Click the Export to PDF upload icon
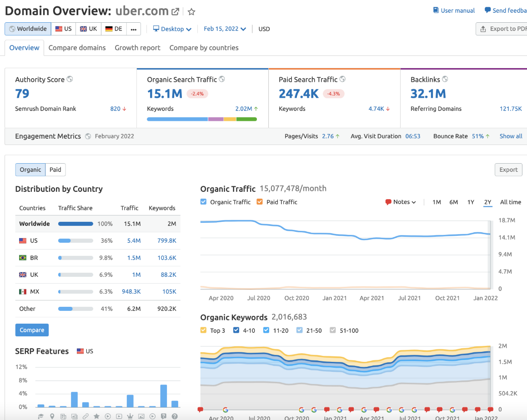This screenshot has height=420, width=527. coord(483,29)
